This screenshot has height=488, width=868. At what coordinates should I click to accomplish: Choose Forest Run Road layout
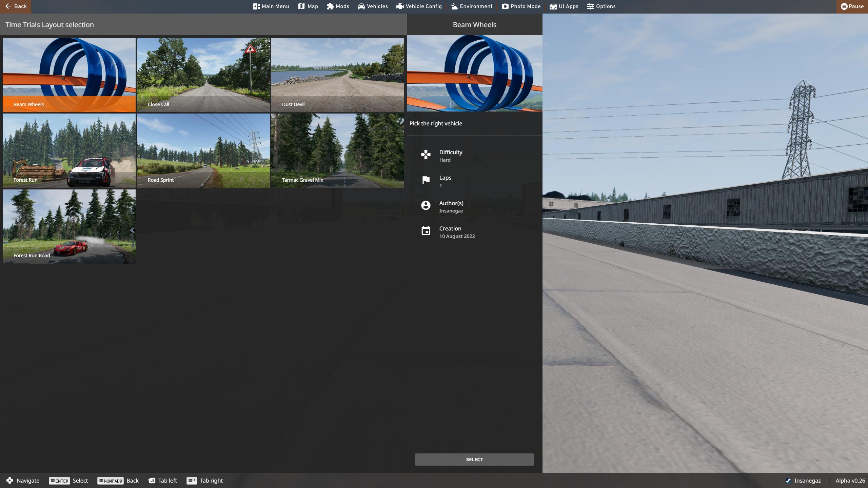tap(69, 226)
